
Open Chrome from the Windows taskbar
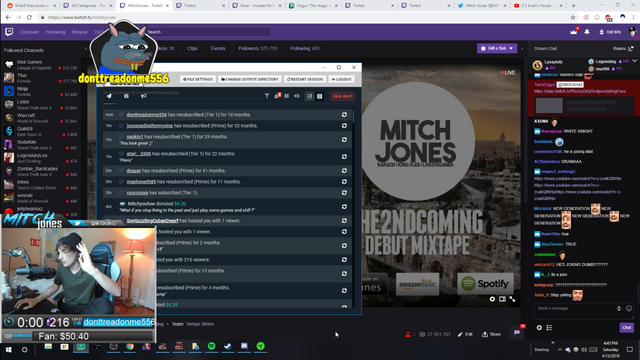coord(130,346)
